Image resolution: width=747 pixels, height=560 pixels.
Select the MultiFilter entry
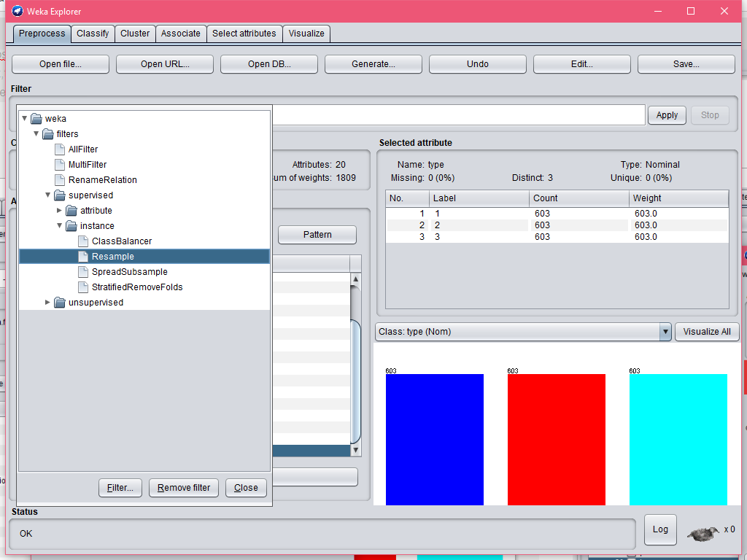[x=88, y=164]
